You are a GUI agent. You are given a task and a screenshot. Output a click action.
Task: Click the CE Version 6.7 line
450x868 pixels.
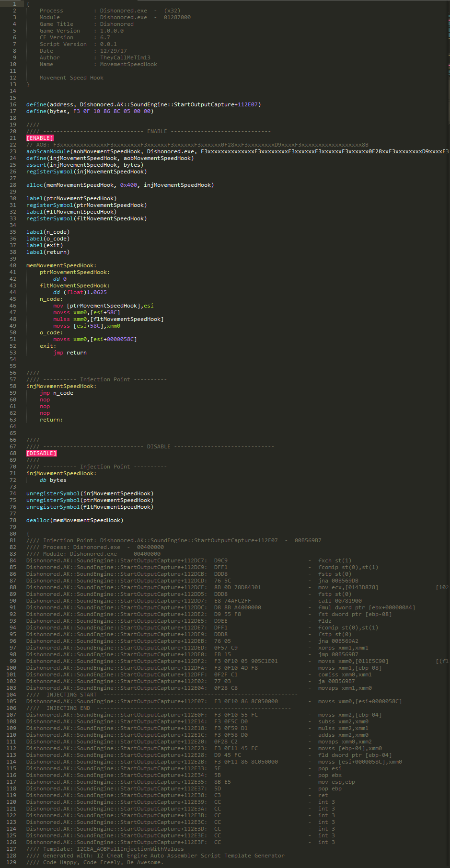coord(75,37)
